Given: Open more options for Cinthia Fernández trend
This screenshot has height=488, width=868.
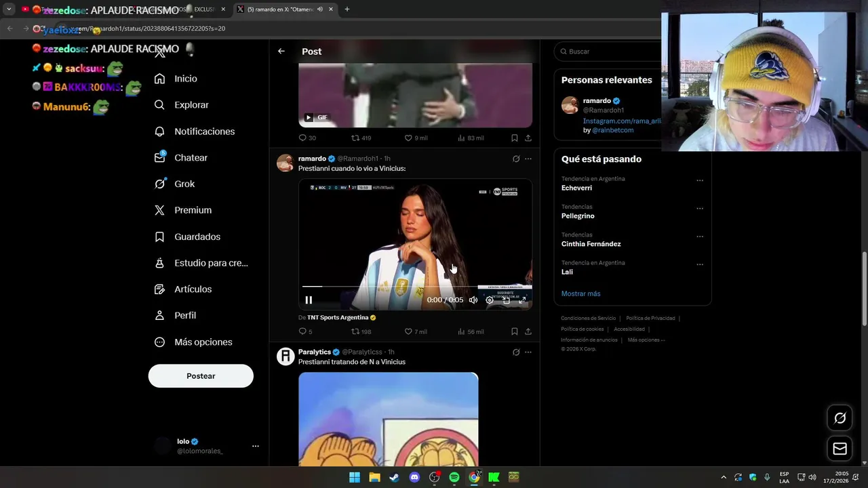Looking at the screenshot, I should click(x=700, y=237).
